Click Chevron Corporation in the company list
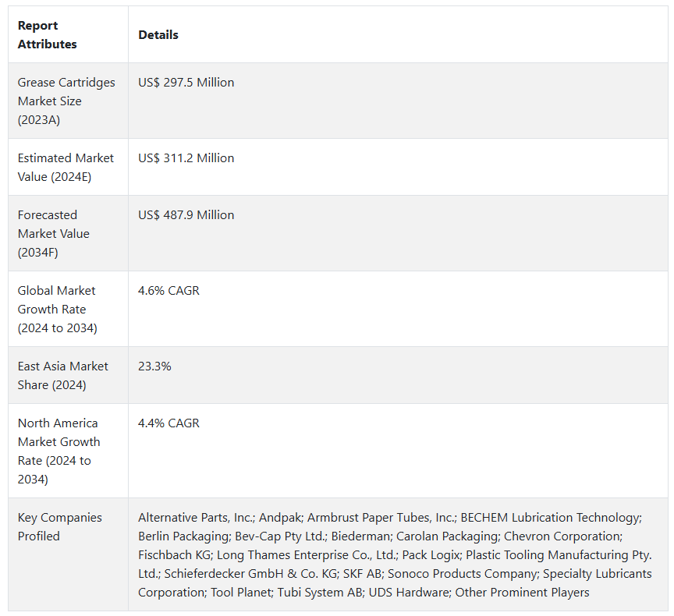674x616 pixels. pyautogui.click(x=562, y=536)
